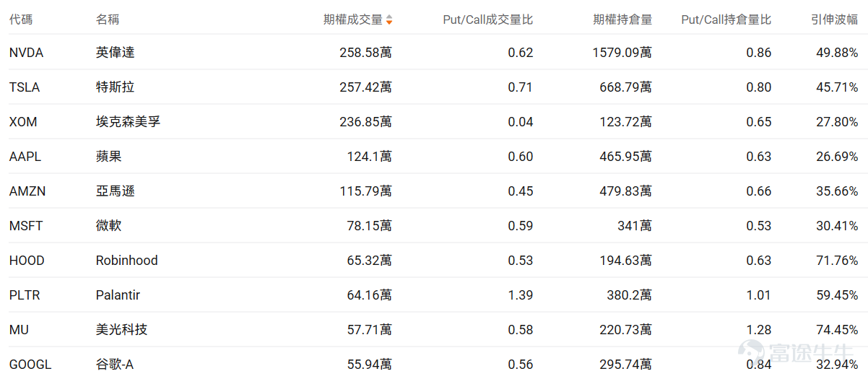The height and width of the screenshot is (379, 868).
Task: Click HOOD implied volatility 71.76%
Action: [837, 261]
